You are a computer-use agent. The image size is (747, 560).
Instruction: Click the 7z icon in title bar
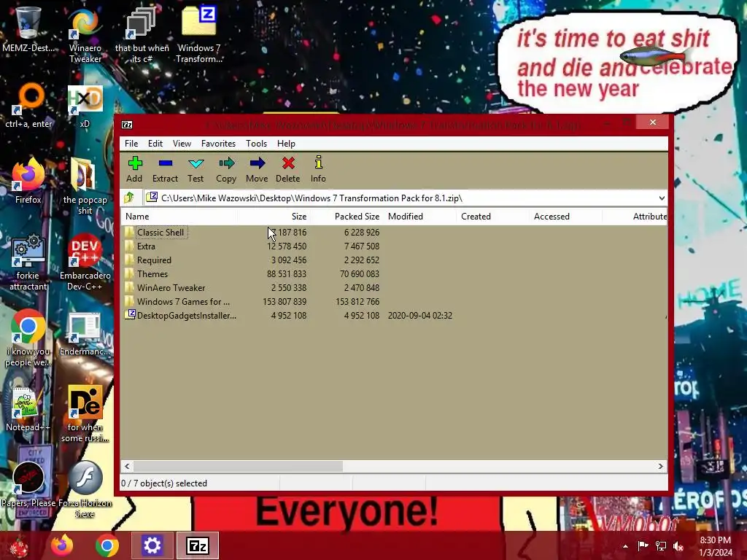tap(127, 125)
